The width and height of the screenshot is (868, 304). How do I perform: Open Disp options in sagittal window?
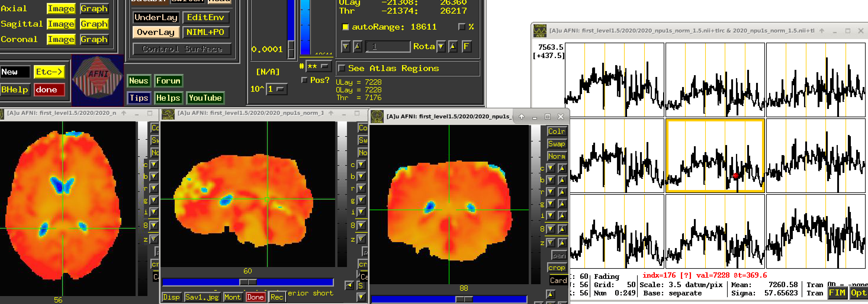pyautogui.click(x=171, y=297)
